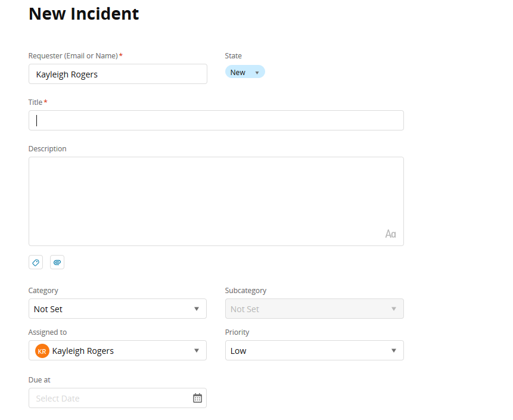The width and height of the screenshot is (513, 420).
Task: Focus the Title input field
Action: point(216,120)
